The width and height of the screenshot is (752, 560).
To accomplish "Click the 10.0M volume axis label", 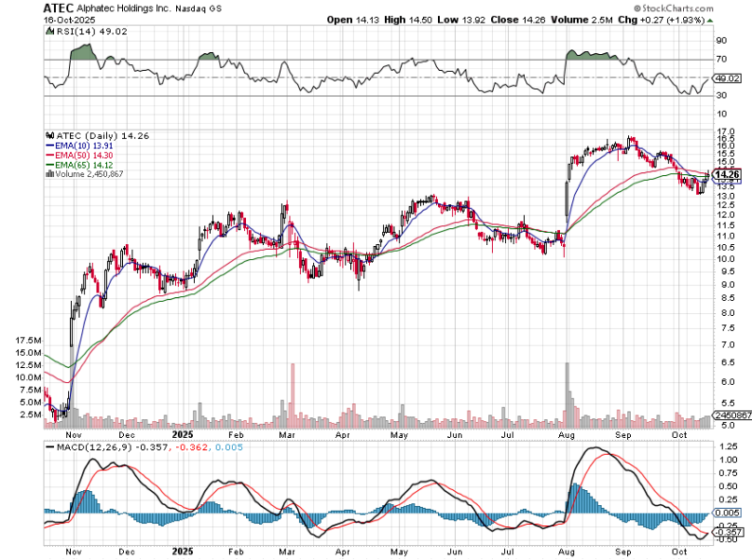I will coord(28,377).
